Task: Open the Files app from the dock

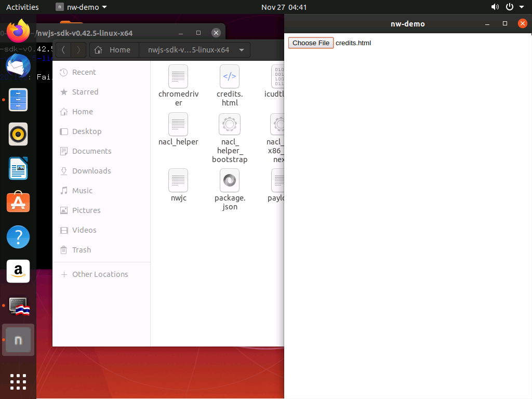Action: coord(18,100)
